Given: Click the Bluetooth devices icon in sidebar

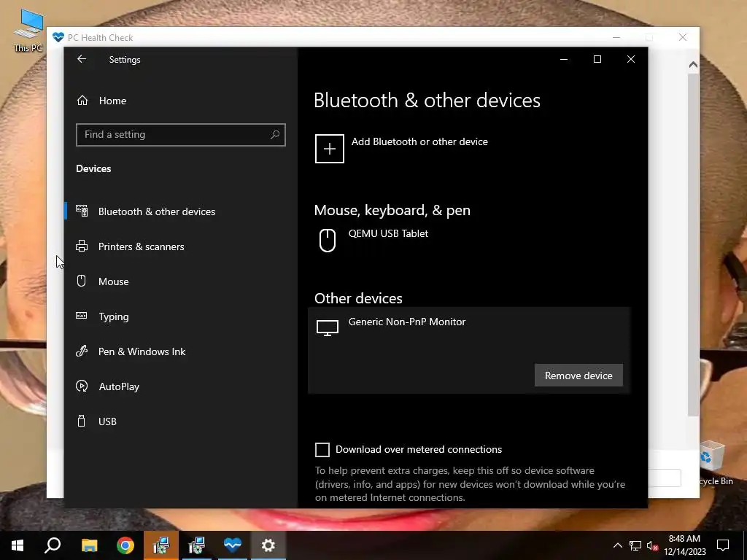Looking at the screenshot, I should click(82, 211).
